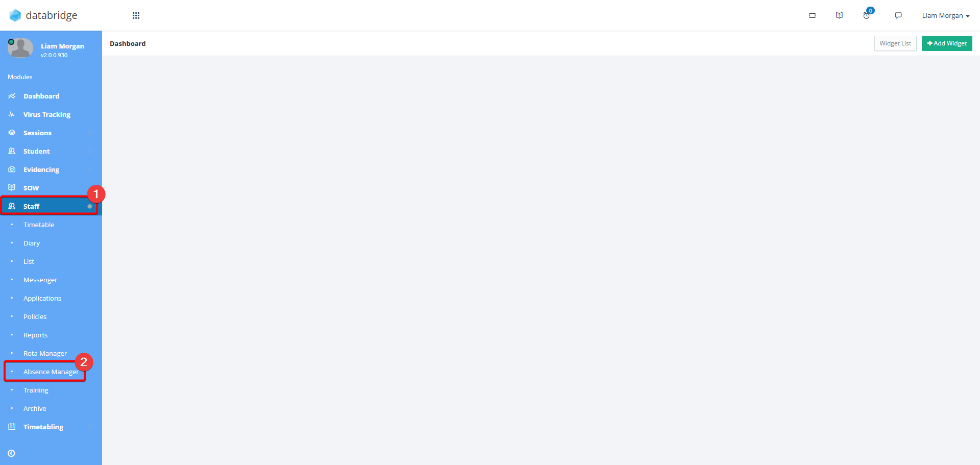Open Absence Manager under Staff
The height and width of the screenshot is (465, 980).
51,372
